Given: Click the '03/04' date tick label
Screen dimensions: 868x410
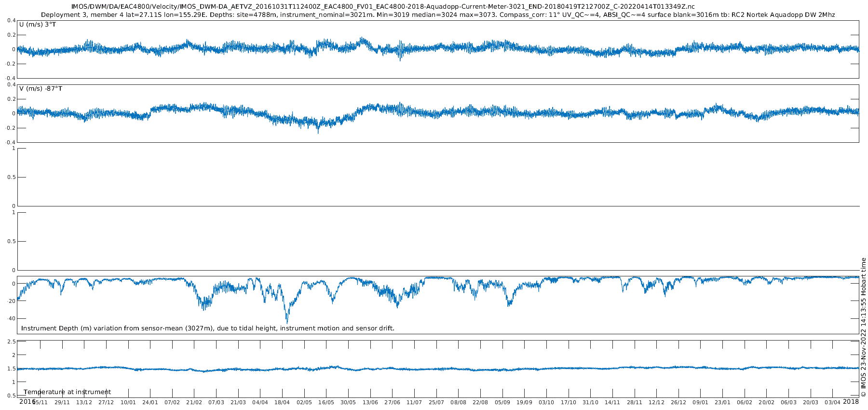Looking at the screenshot, I should pyautogui.click(x=833, y=402).
